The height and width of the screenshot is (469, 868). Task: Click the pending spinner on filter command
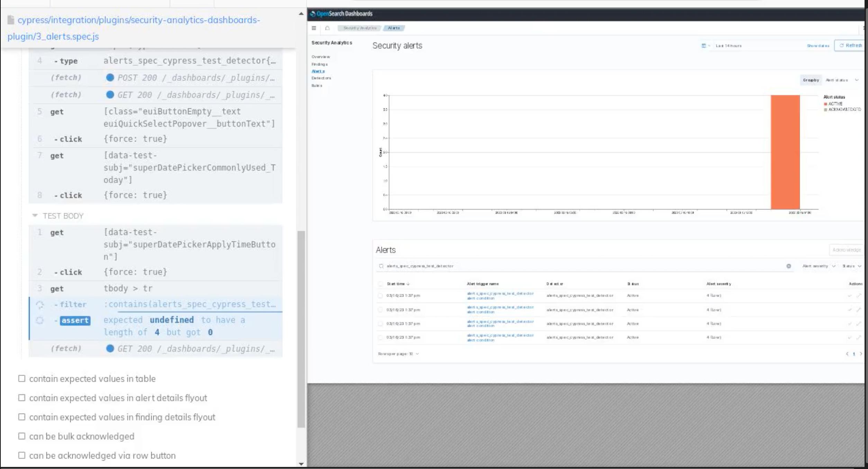tap(40, 305)
